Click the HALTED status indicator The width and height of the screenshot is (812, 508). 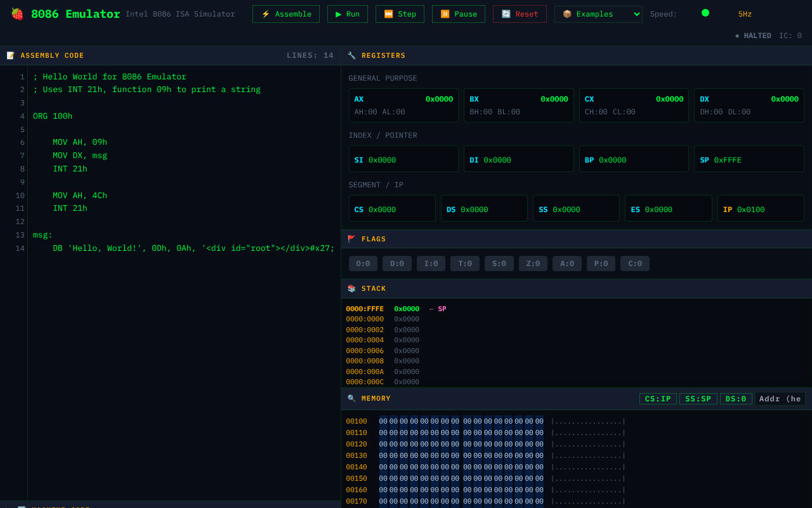click(x=753, y=36)
